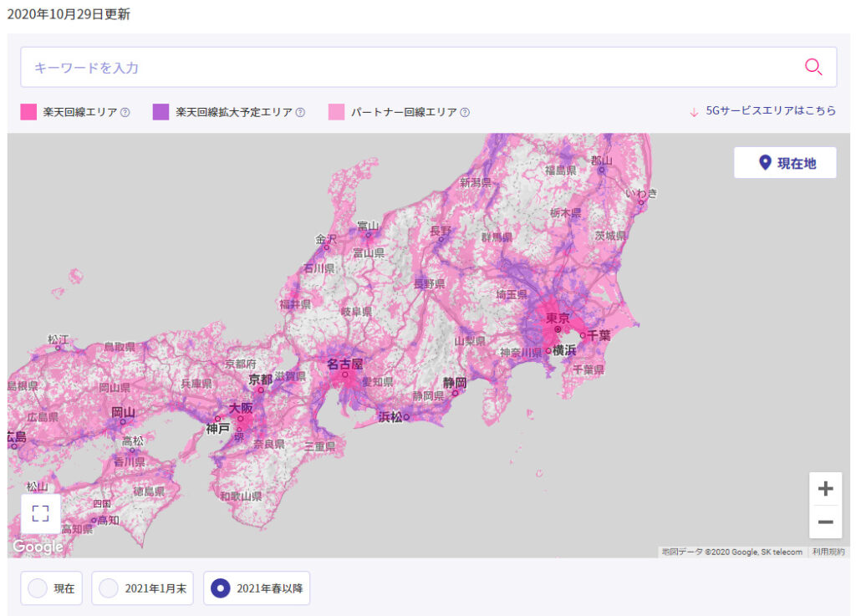Click the Google logo on the map

38,546
